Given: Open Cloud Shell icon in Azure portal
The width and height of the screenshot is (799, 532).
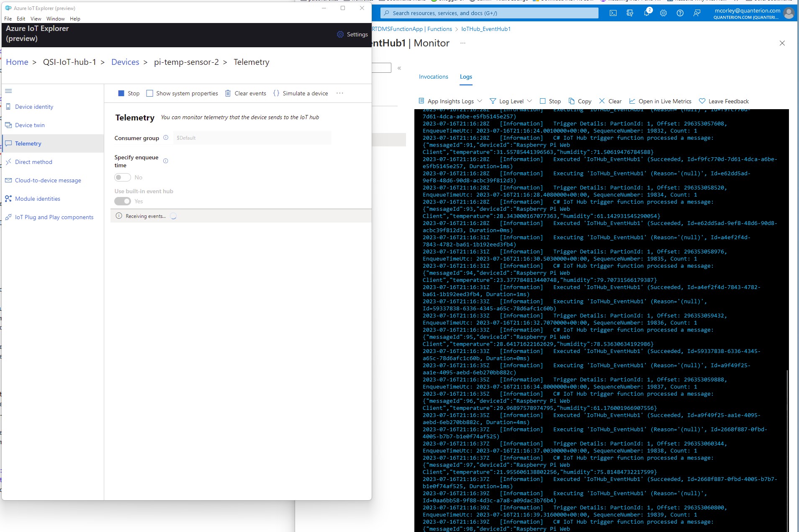Looking at the screenshot, I should click(613, 13).
